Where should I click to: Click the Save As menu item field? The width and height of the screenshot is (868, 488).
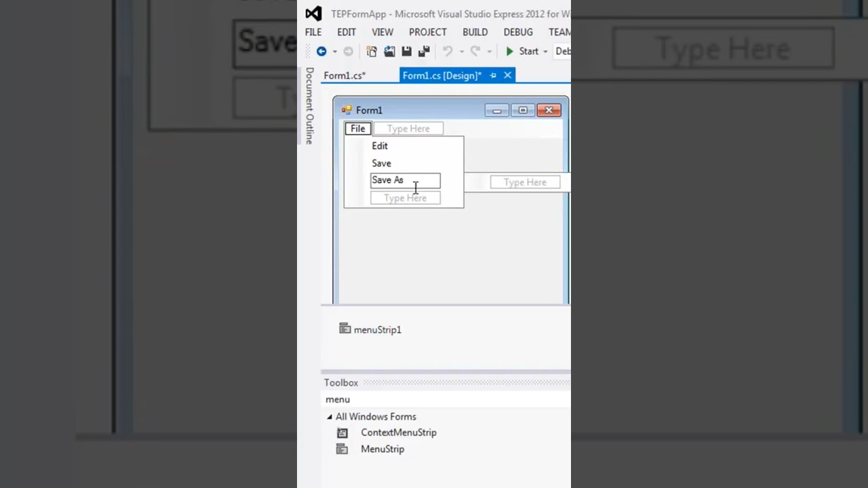(x=406, y=180)
